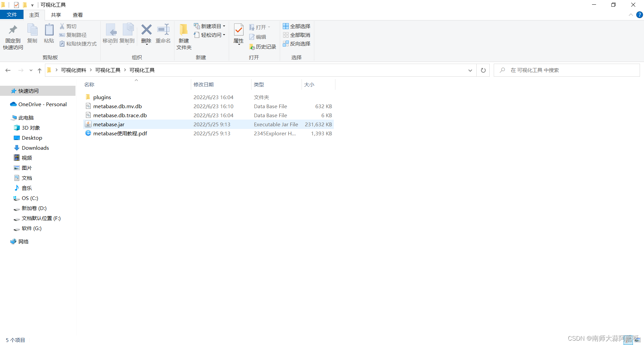This screenshot has width=644, height=345.
Task: Switch to the View (查看) ribbon tab
Action: point(78,15)
